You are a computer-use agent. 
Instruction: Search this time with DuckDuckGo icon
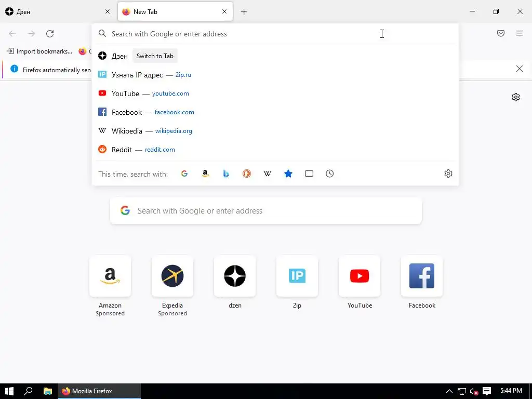point(247,174)
